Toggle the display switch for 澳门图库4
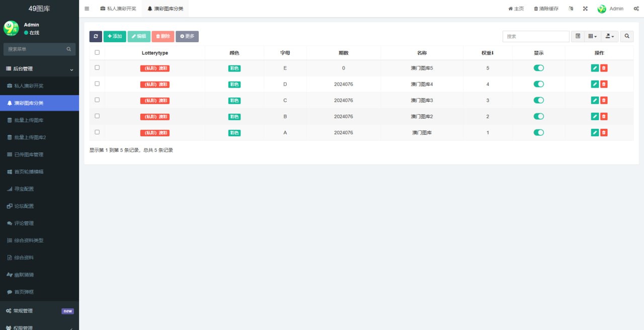Viewport: 644px width, 330px height. [538, 85]
